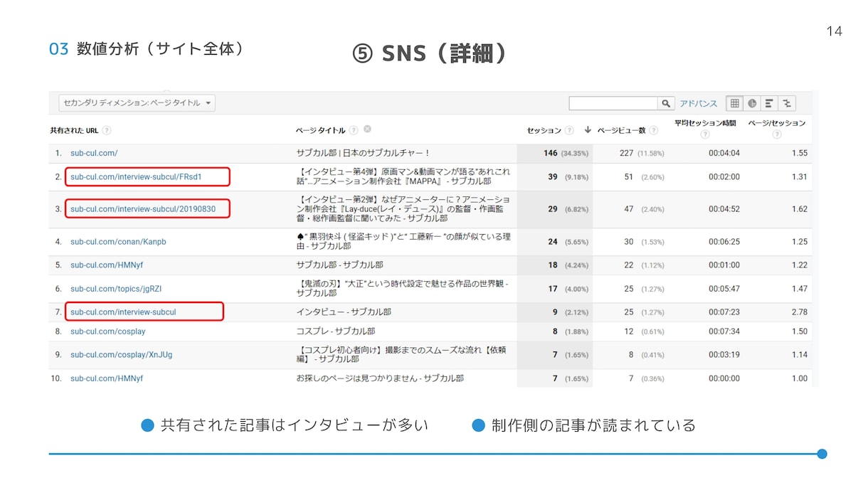Screen dimensions: 868x488
Task: Select the コスプレ - サブカル部 page title
Action: 336,331
